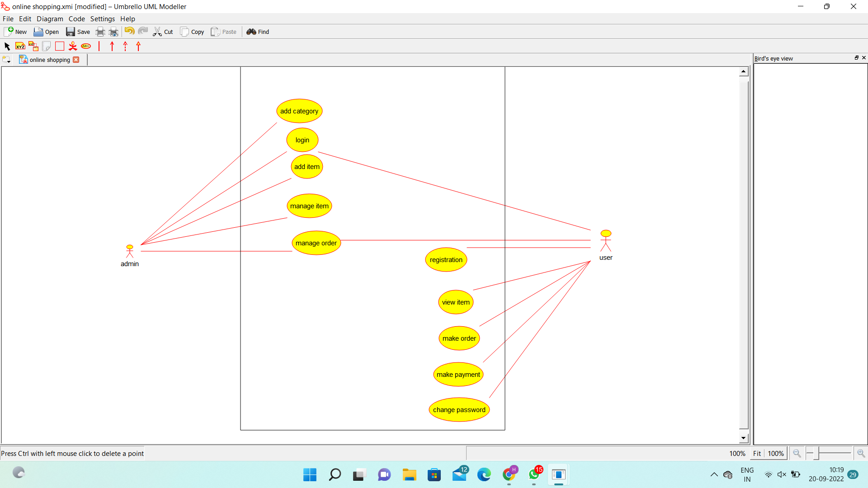Select the arrow pointer tool
The image size is (868, 488).
(x=7, y=46)
